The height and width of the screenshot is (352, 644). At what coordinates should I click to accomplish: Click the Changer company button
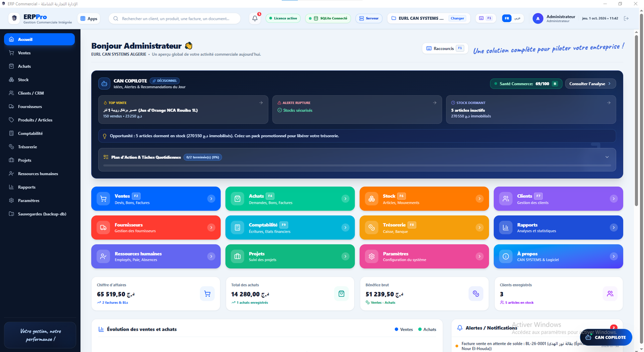click(x=457, y=19)
